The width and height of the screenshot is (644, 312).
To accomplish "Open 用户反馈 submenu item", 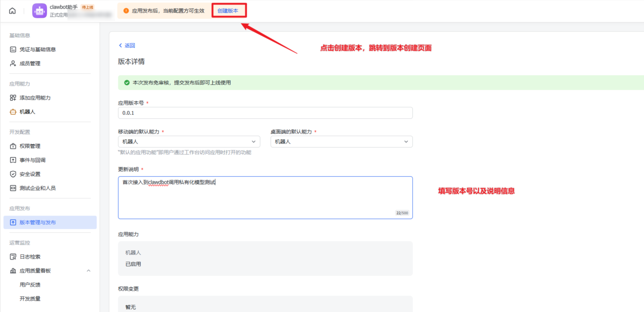I will (x=30, y=285).
